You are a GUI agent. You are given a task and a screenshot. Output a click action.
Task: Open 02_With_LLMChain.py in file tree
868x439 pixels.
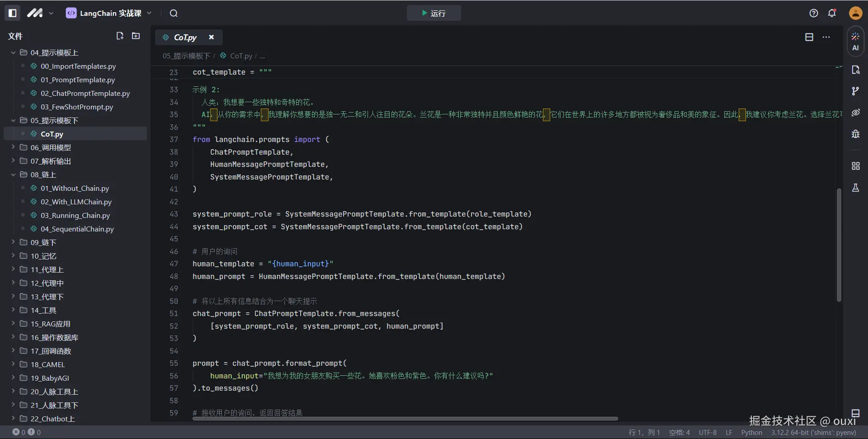tap(76, 202)
